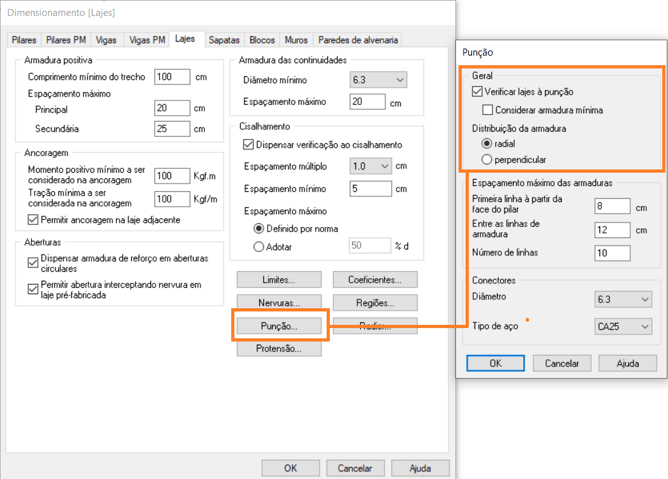Expand 'Espaçamento múltiplo' combo box
The height and width of the screenshot is (479, 668).
[370, 166]
